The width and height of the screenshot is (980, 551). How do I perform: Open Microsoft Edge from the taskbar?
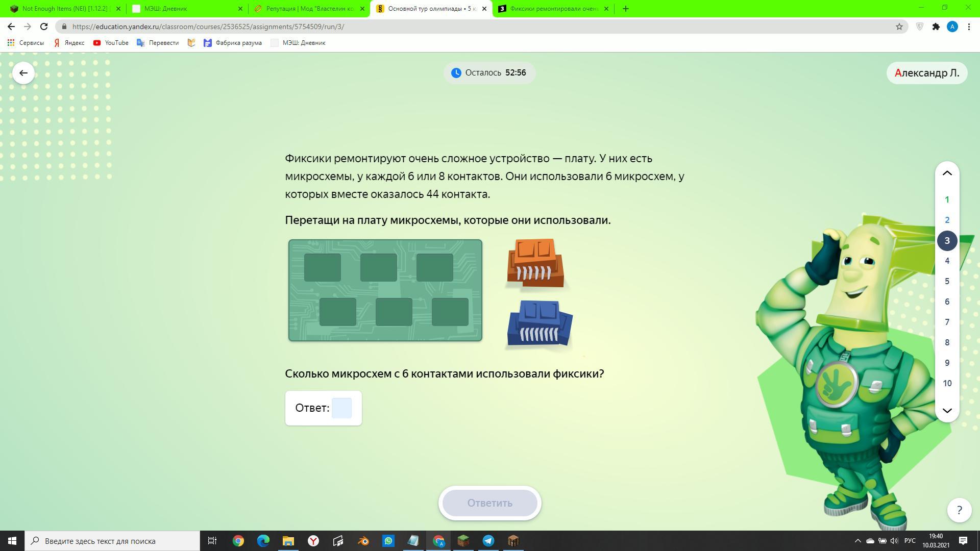[x=263, y=541]
